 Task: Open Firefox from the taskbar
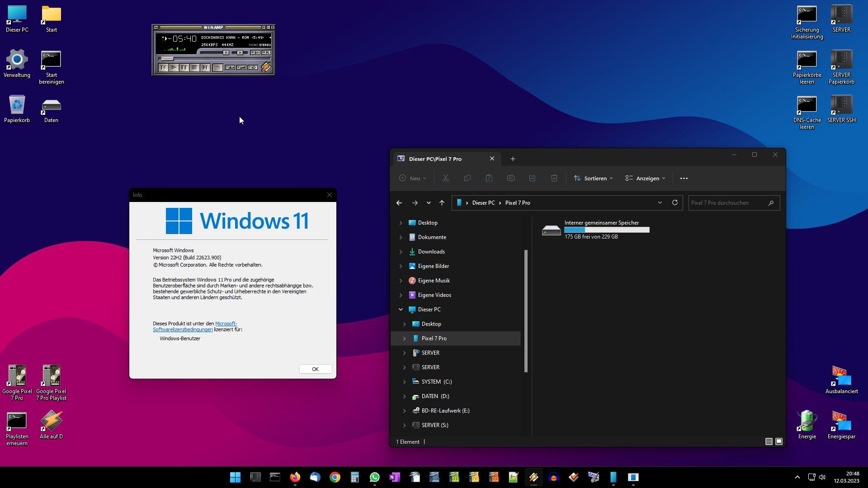[295, 477]
